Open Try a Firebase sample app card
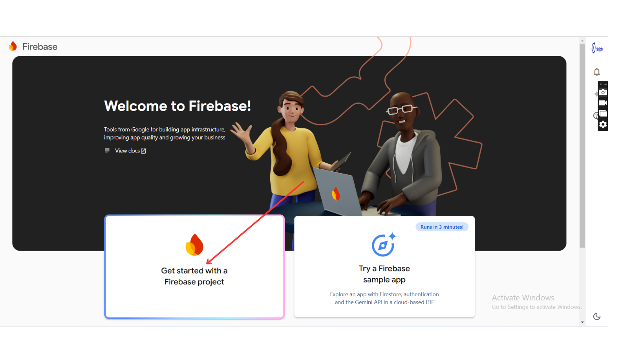The width and height of the screenshot is (644, 363). pyautogui.click(x=384, y=267)
